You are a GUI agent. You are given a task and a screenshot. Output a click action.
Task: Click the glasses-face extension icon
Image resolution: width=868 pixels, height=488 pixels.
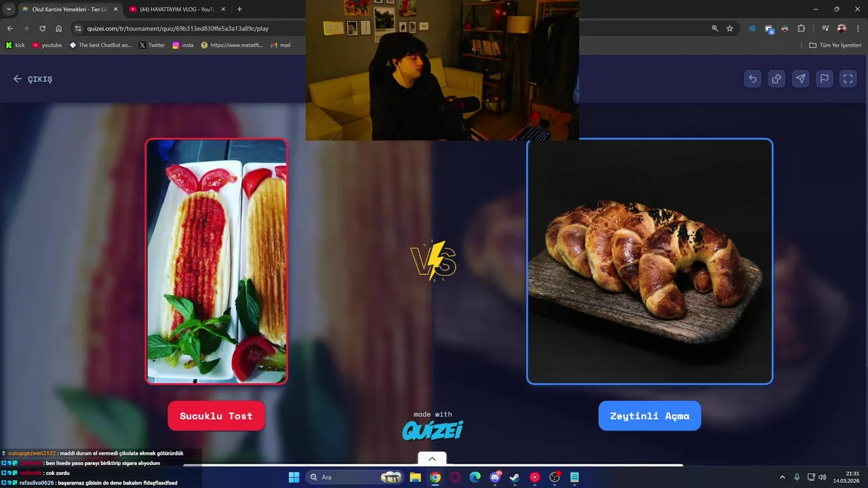[x=785, y=28]
